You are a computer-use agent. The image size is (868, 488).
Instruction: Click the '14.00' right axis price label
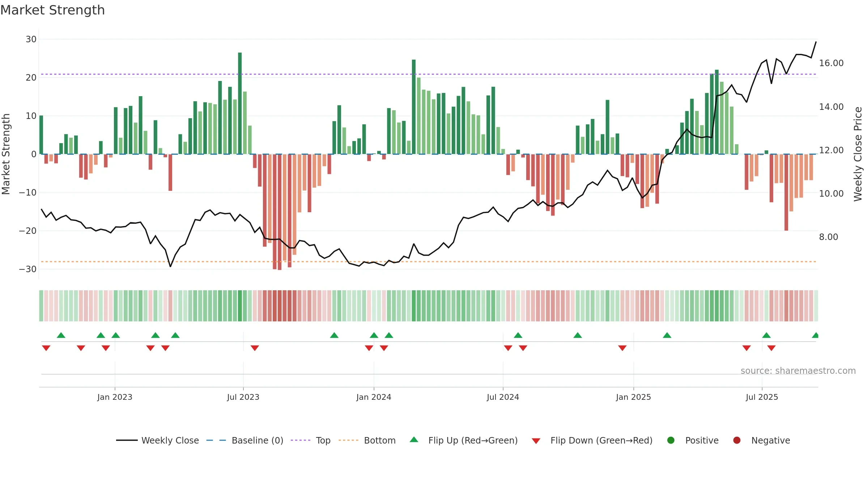[831, 107]
